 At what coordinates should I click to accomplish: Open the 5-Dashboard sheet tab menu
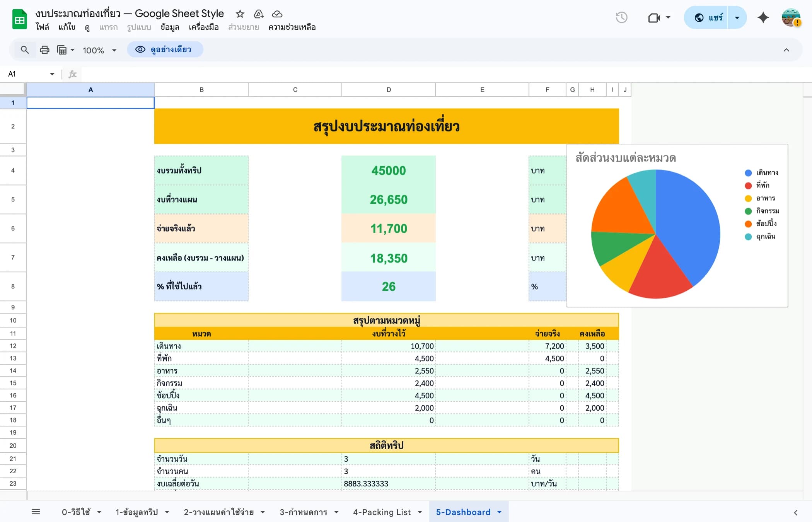(x=498, y=512)
